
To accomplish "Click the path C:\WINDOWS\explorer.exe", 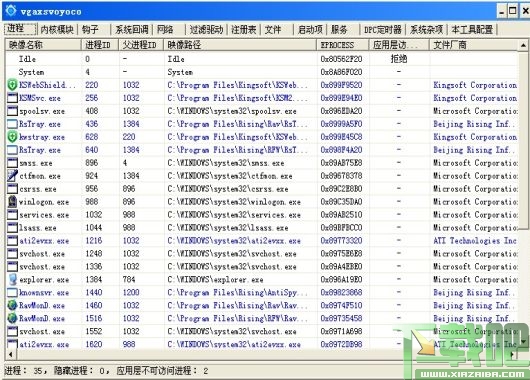I will pos(215,280).
